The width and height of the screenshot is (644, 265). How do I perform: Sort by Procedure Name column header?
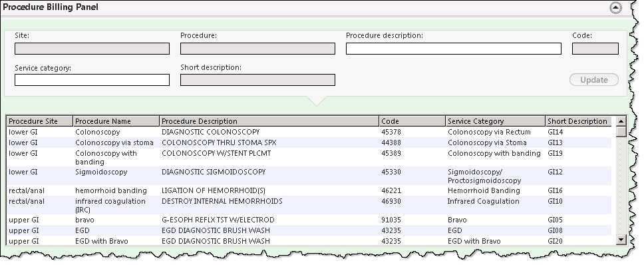point(116,121)
